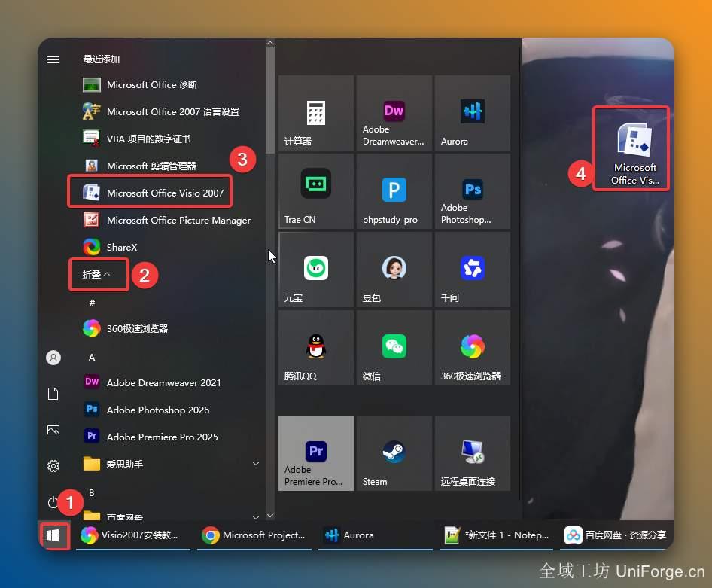Open the Aurora tile
712x588 pixels.
(472, 113)
